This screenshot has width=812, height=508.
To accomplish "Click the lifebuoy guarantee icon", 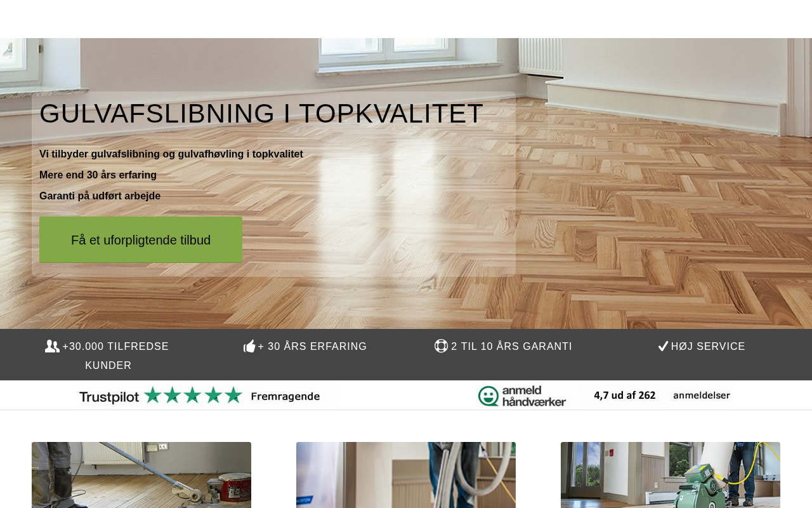I will (441, 346).
